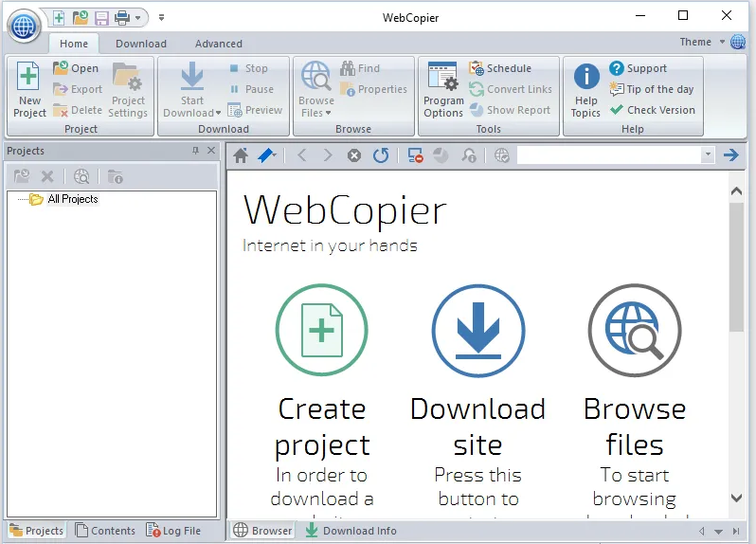756x544 pixels.
Task: Click the quick access Open folder icon
Action: [x=80, y=18]
